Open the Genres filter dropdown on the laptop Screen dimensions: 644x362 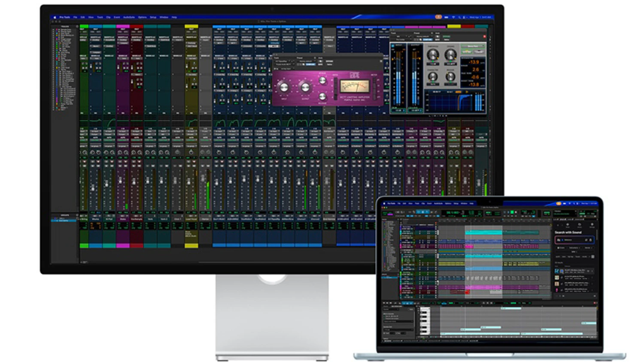coord(588,248)
